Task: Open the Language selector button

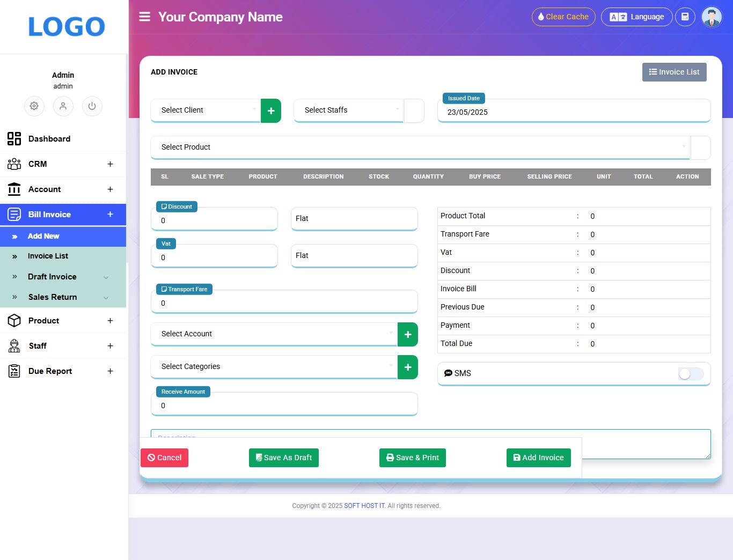Action: [x=636, y=17]
